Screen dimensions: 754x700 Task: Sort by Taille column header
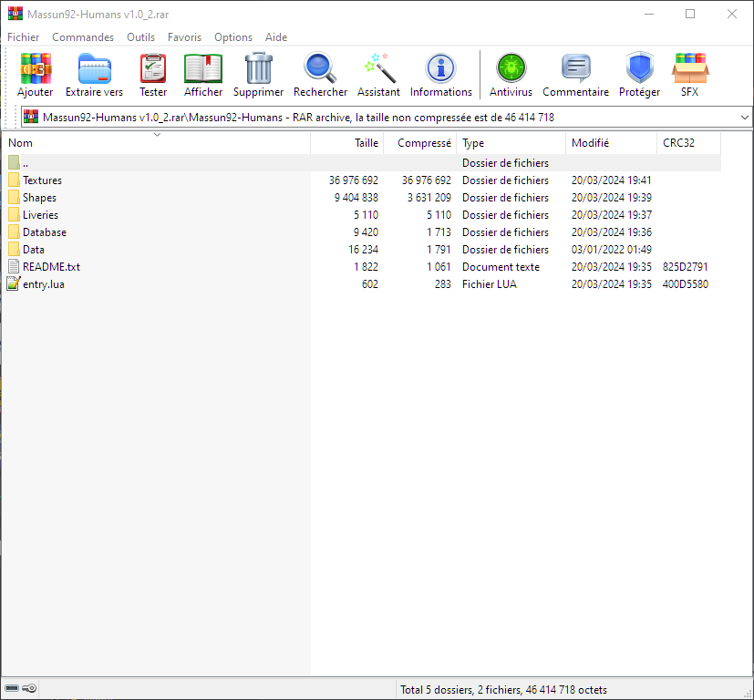347,143
